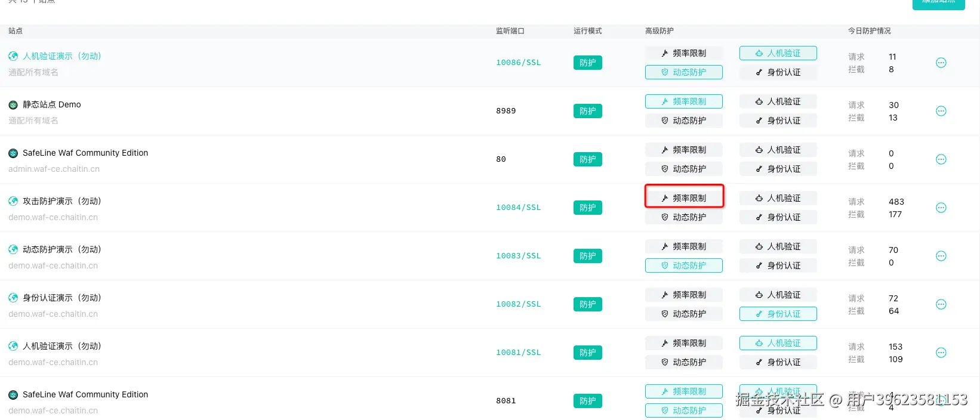Open port link 10086/SSL

pos(518,63)
